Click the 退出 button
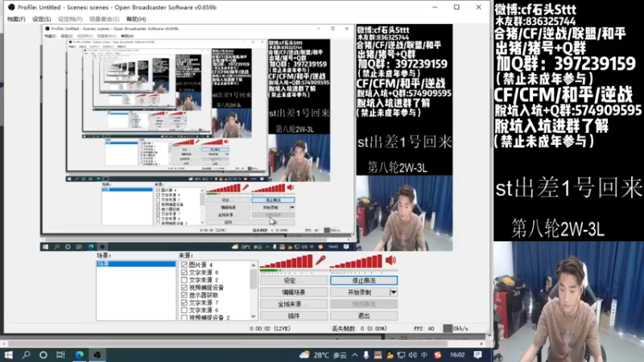 pyautogui.click(x=364, y=315)
